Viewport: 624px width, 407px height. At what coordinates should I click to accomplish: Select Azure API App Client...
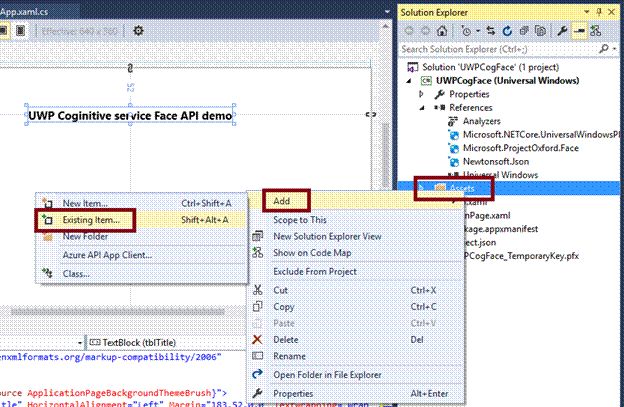(107, 255)
